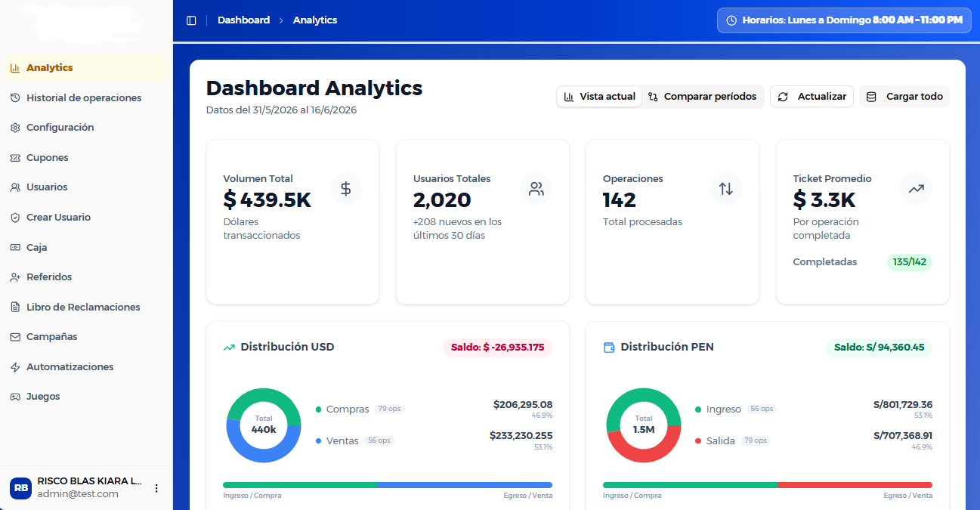Open the Analytics sidebar item
Image resolution: width=980 pixels, height=510 pixels.
[x=85, y=68]
